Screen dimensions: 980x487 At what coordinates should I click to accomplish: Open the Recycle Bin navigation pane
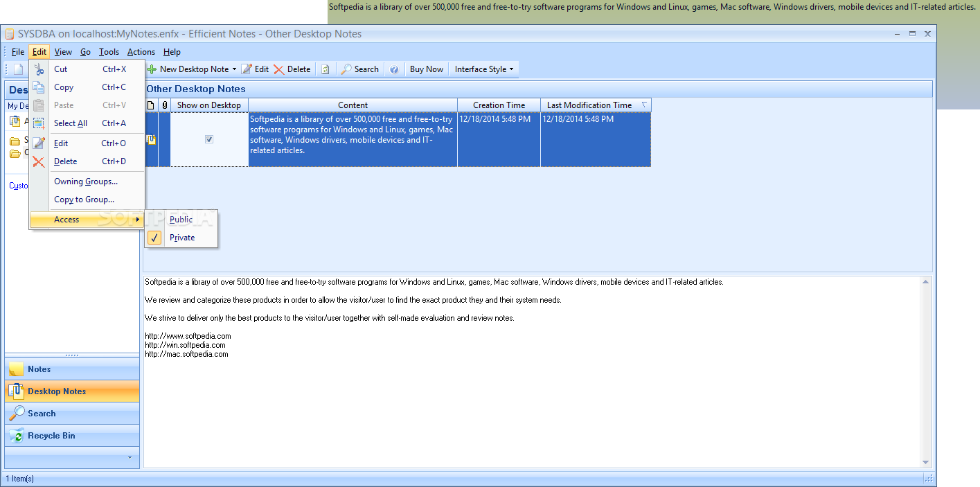click(x=72, y=436)
